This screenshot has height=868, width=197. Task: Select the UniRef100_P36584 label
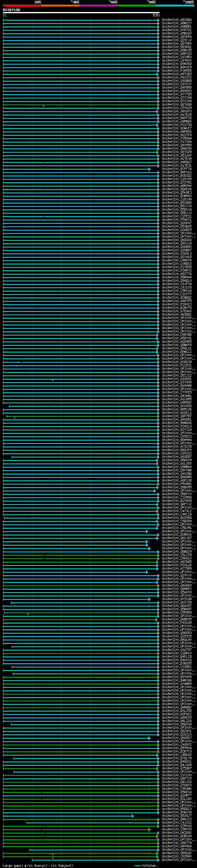pos(177,71)
